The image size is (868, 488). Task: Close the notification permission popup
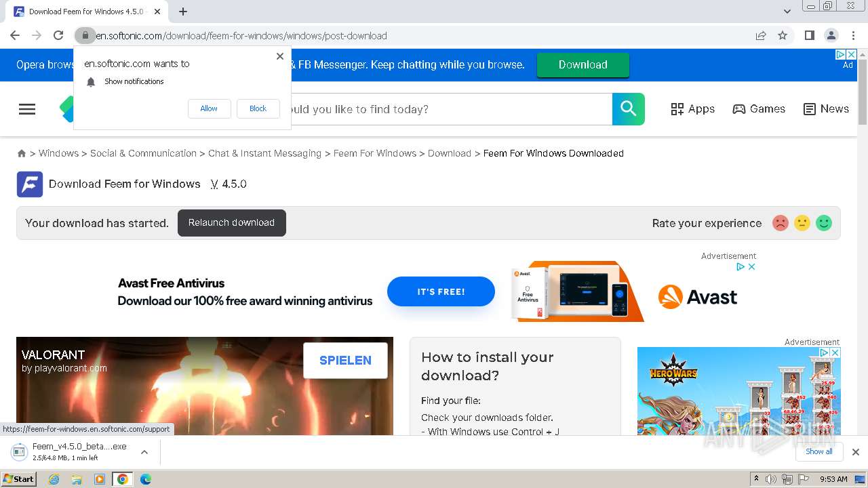pyautogui.click(x=280, y=56)
